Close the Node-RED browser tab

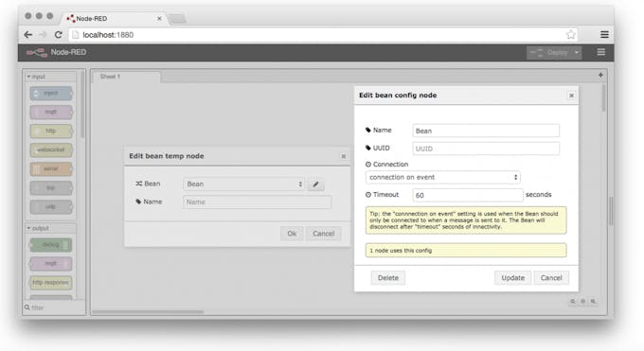pos(159,19)
